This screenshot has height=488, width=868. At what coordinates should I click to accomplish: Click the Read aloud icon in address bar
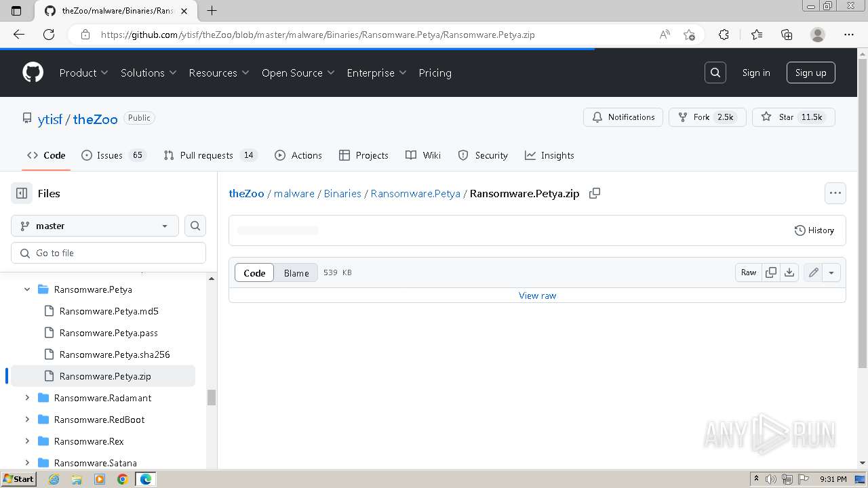(x=665, y=35)
